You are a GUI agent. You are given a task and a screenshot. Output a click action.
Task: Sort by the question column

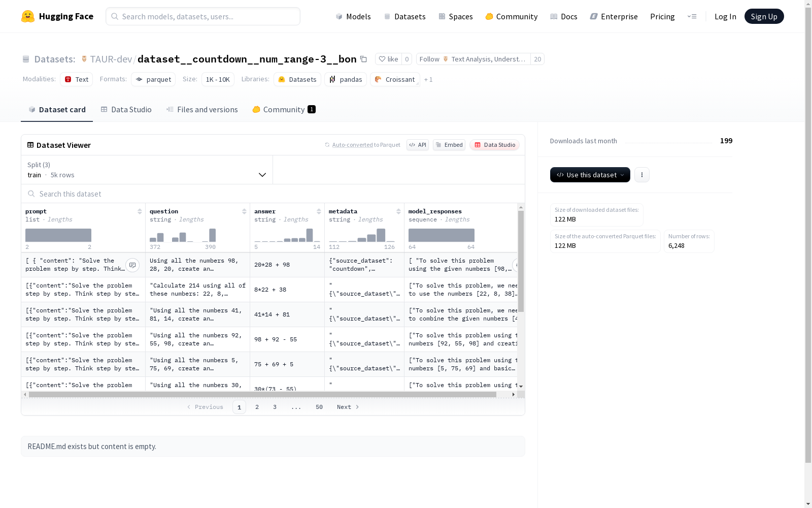tap(244, 211)
